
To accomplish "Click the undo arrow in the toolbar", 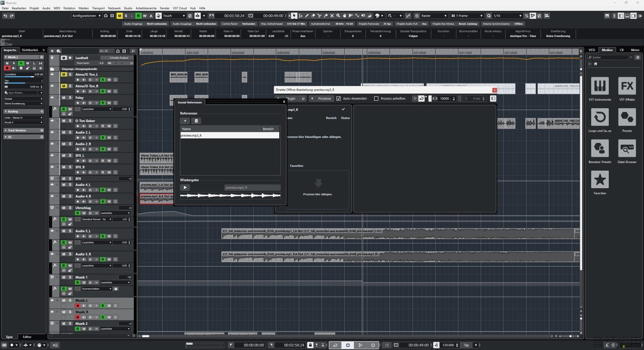I will [5, 16].
